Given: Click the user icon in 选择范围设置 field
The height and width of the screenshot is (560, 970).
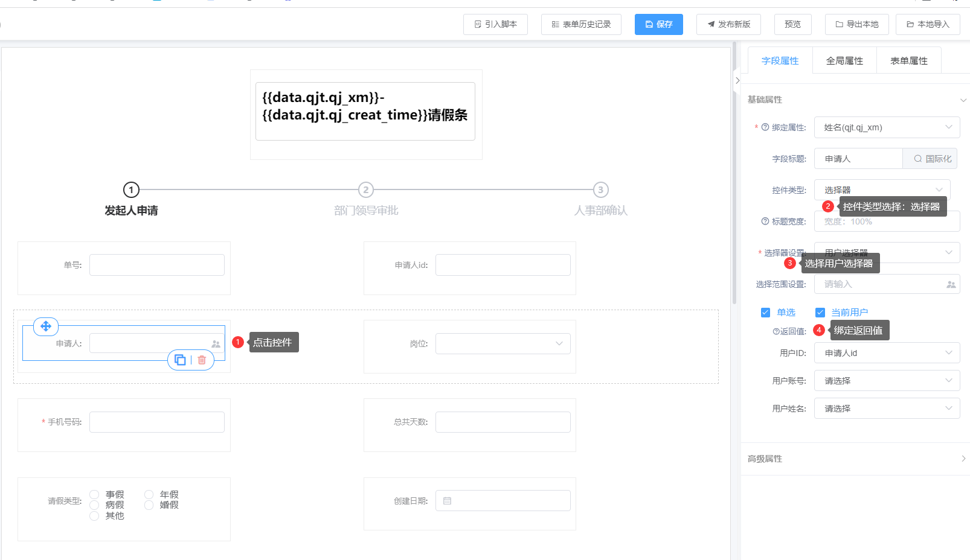Looking at the screenshot, I should [951, 284].
